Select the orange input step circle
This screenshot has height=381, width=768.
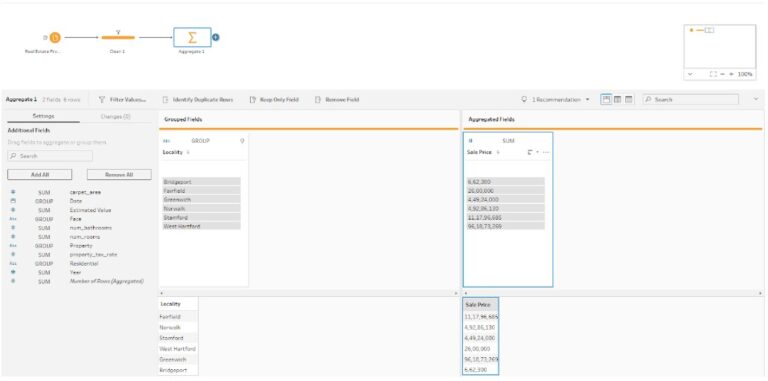(55, 37)
